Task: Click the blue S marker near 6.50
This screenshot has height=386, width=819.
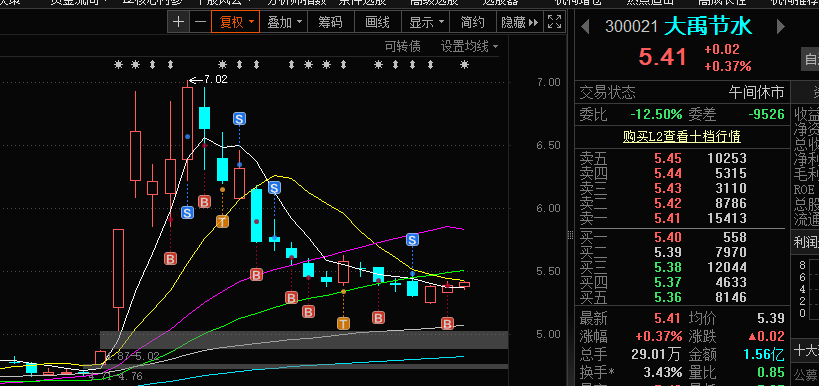Action: 239,119
